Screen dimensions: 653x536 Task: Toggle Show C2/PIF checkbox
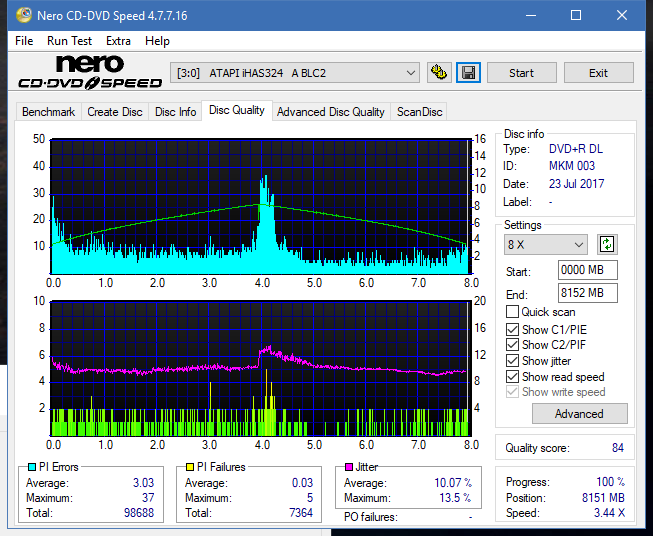click(512, 345)
